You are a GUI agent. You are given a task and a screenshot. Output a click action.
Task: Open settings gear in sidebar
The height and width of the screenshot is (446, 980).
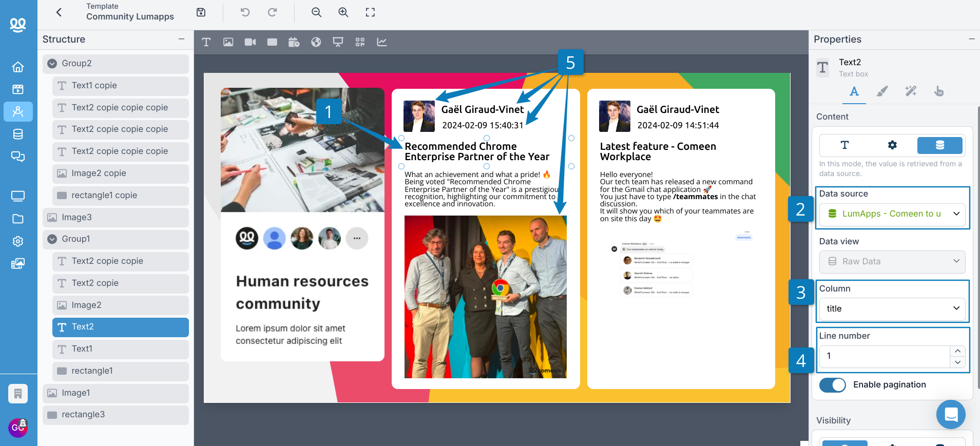pyautogui.click(x=18, y=241)
